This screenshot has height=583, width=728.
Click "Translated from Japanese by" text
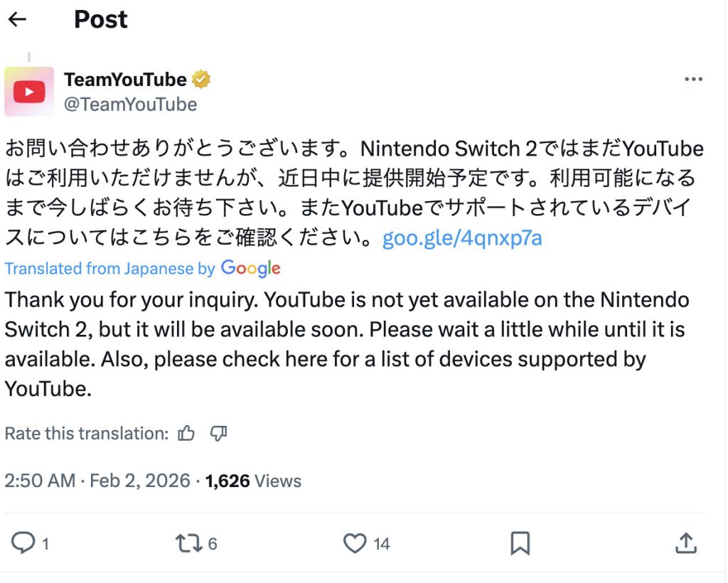pos(109,269)
